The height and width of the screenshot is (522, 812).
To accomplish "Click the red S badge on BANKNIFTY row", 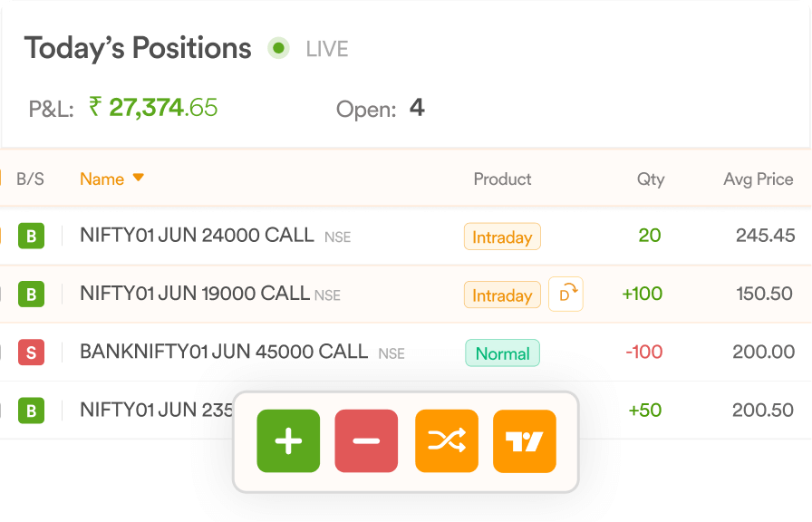I will 31,353.
